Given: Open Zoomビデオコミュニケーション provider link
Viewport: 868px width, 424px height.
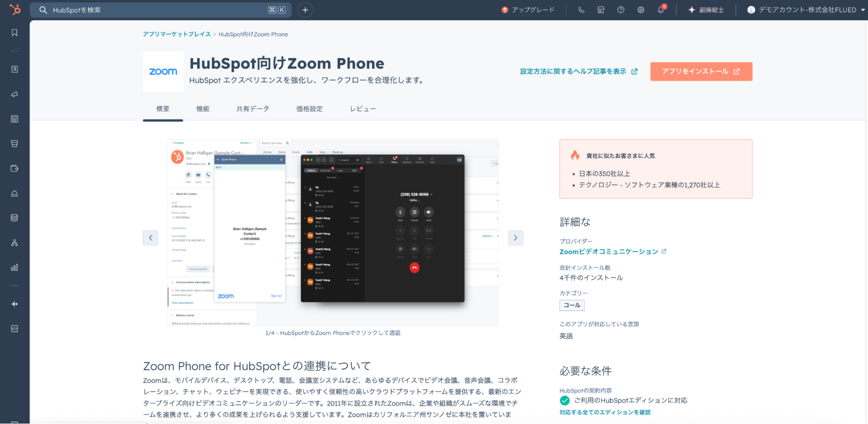Looking at the screenshot, I should pyautogui.click(x=609, y=252).
